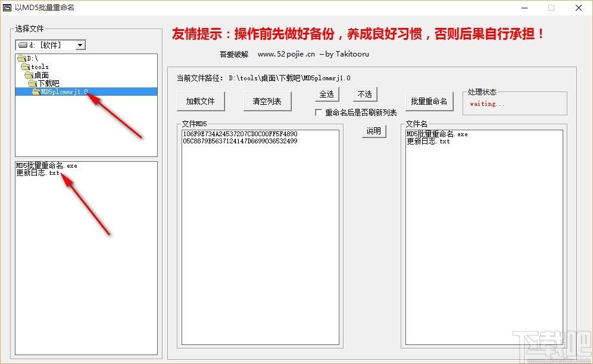Click the waiting... status text
This screenshot has height=364, width=593.
point(487,103)
